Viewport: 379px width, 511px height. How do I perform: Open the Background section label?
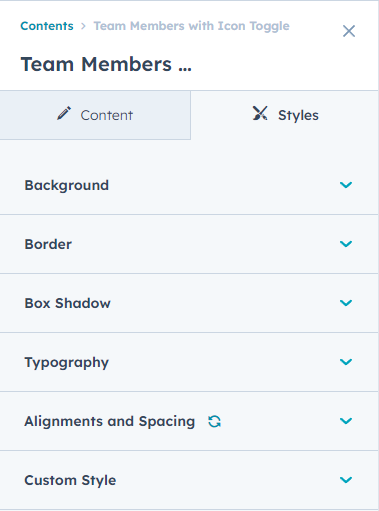[x=67, y=185]
